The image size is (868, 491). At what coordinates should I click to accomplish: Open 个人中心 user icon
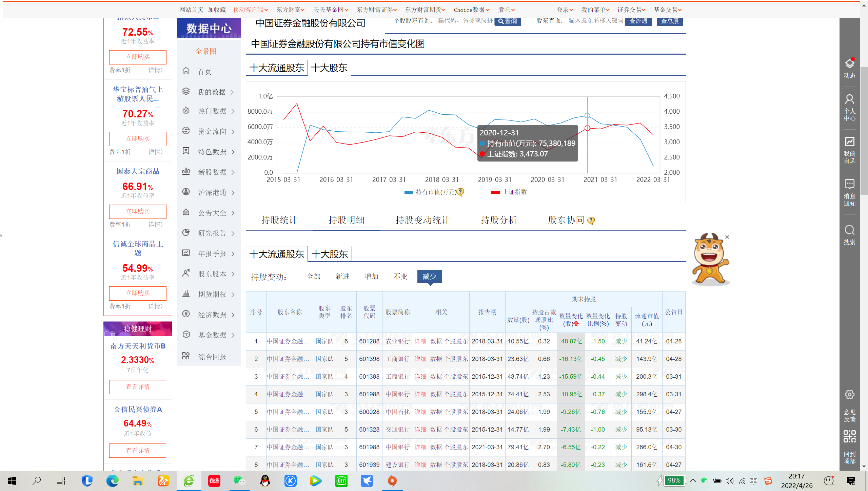[849, 99]
